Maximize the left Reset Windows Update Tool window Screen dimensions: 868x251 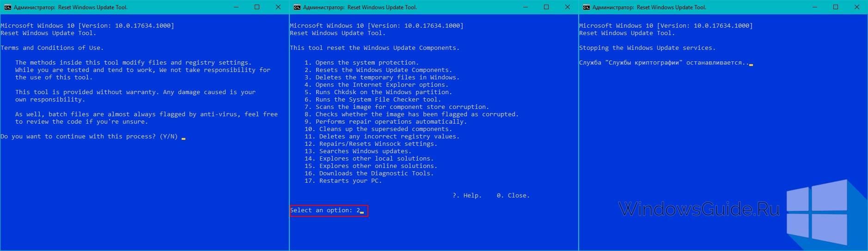(x=257, y=7)
